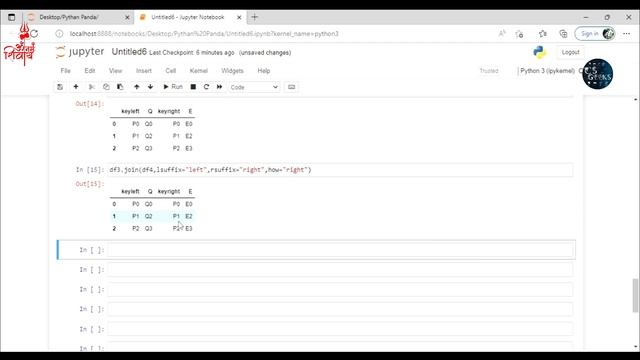
Task: Open the cell type Code dropdown
Action: point(253,87)
